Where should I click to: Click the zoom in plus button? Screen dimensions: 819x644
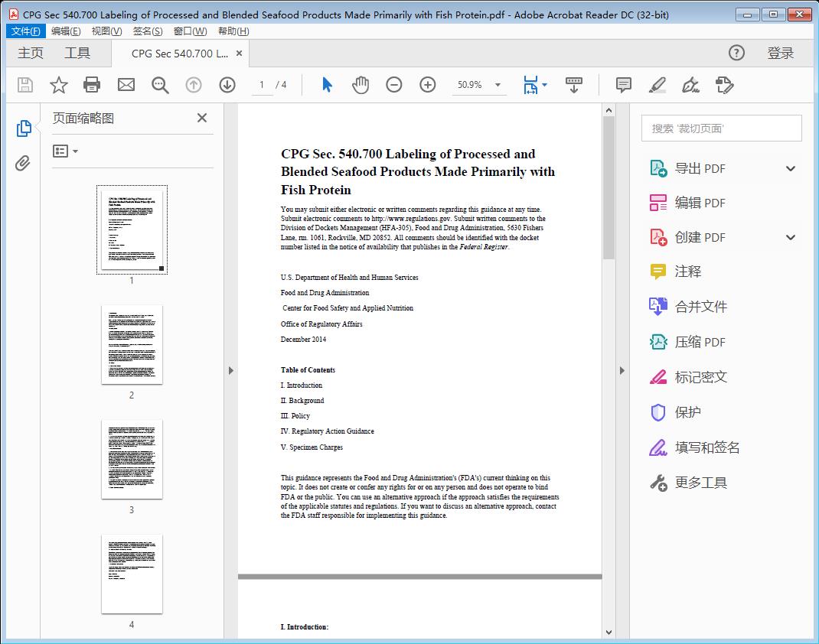[x=427, y=85]
